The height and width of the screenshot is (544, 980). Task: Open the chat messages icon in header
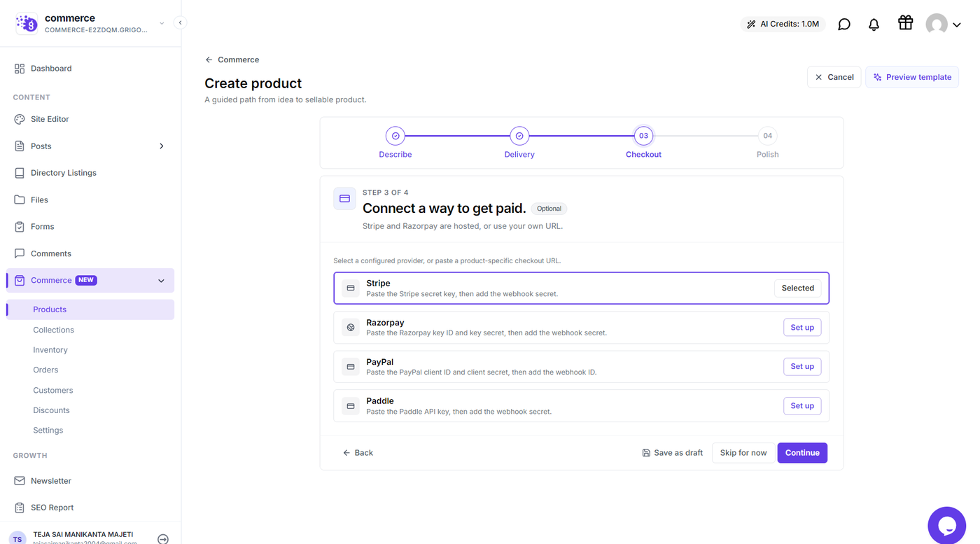(x=844, y=25)
